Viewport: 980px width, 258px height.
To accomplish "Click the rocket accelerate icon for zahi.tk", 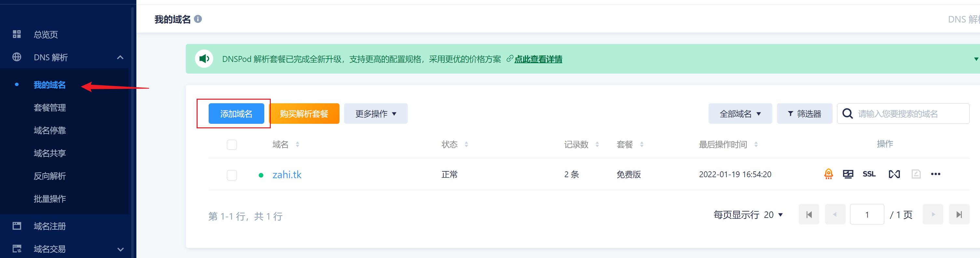I will 828,174.
